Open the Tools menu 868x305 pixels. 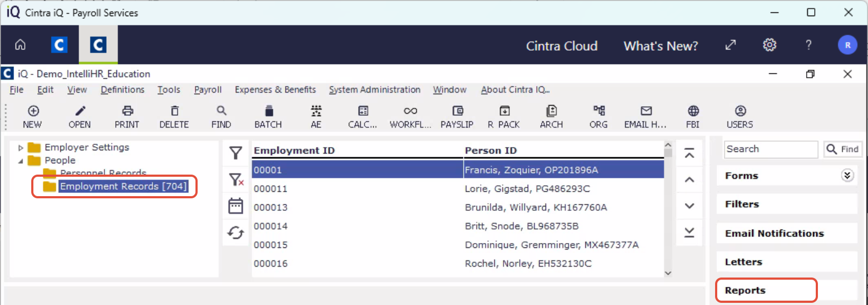pyautogui.click(x=169, y=89)
